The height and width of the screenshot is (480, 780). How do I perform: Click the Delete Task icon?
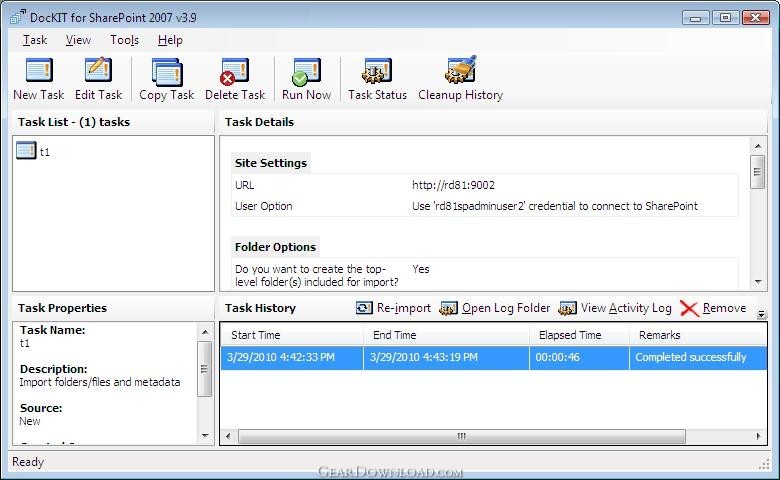click(x=235, y=72)
